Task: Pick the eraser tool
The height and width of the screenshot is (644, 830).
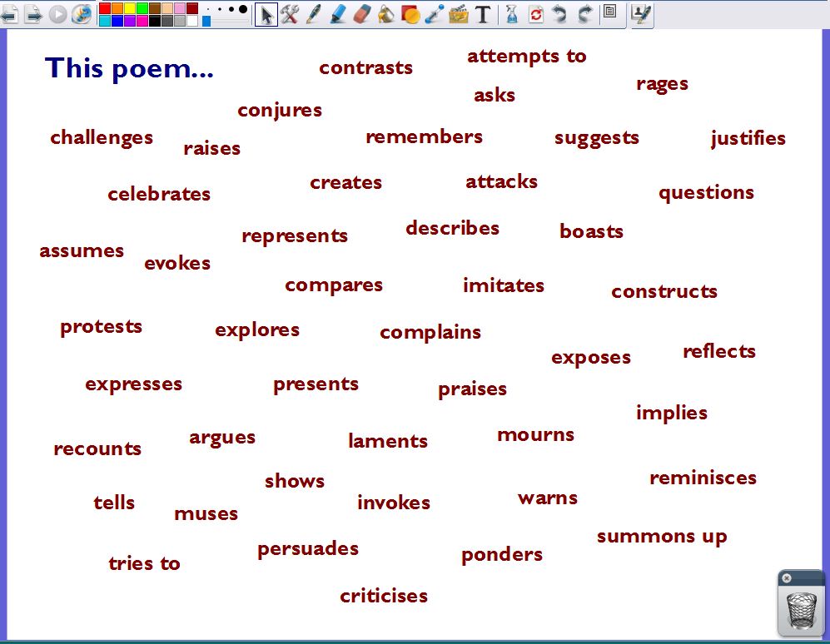Action: (x=361, y=14)
